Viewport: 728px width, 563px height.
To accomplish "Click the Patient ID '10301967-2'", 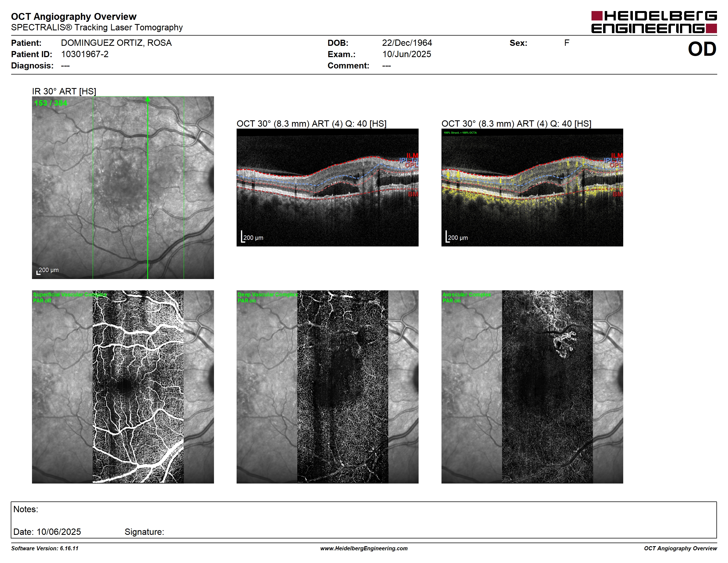I will click(x=85, y=54).
